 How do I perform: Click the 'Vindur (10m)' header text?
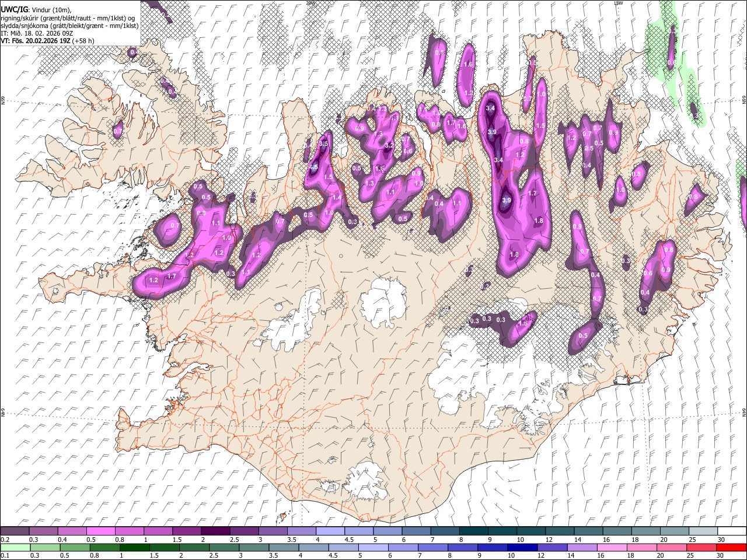click(52, 10)
